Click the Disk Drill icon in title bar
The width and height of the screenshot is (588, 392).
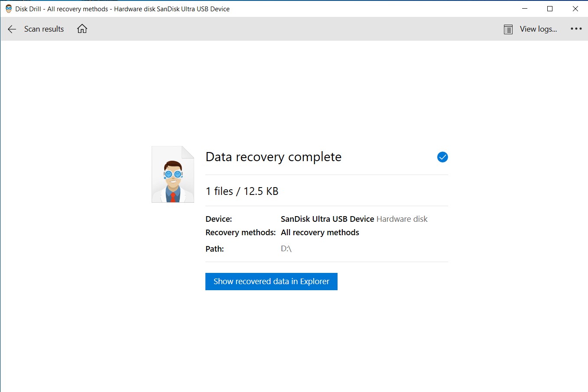pyautogui.click(x=7, y=8)
